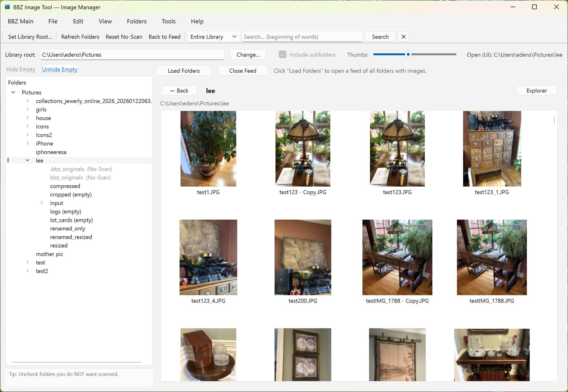Click the Unhide Empty link
Image resolution: width=568 pixels, height=392 pixels.
60,69
